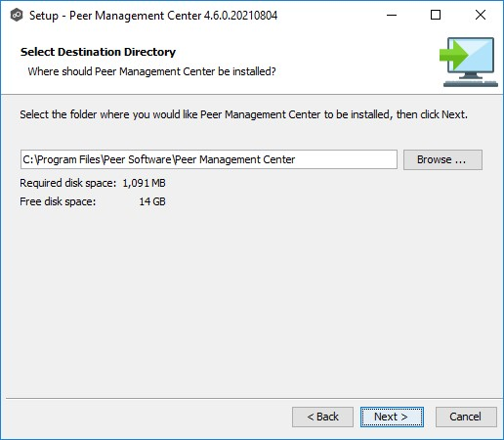Click the 1,091 MB value
504x440 pixels.
click(x=144, y=183)
